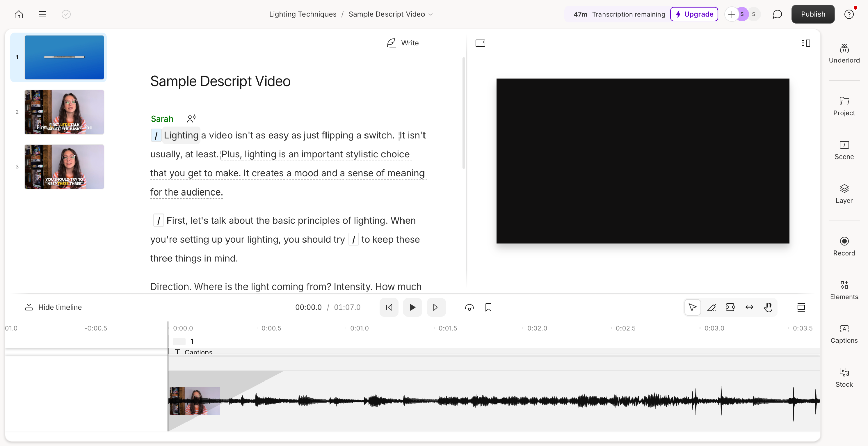Select the Range selection tool
The height and width of the screenshot is (446, 868).
coord(730,307)
